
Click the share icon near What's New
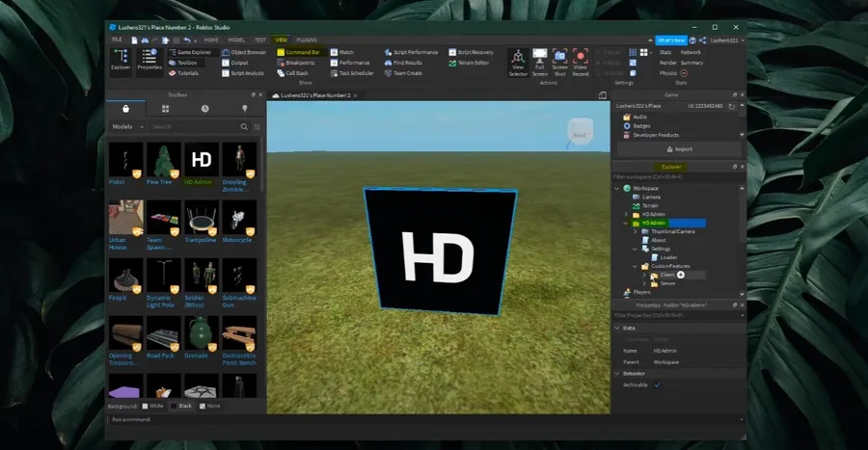[702, 40]
